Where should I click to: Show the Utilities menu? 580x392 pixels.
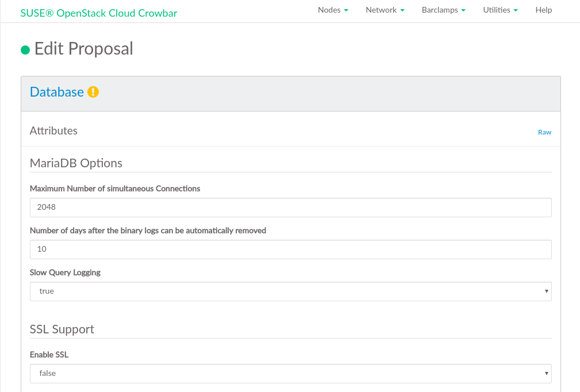click(x=500, y=10)
